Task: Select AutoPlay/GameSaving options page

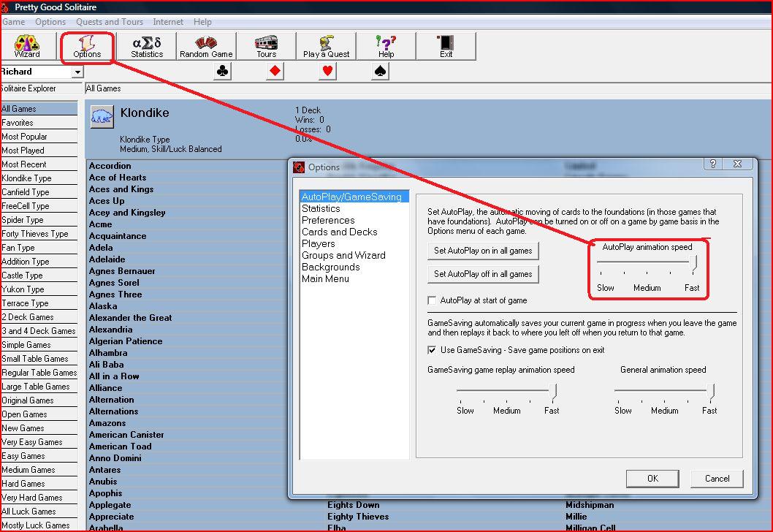Action: tap(354, 197)
